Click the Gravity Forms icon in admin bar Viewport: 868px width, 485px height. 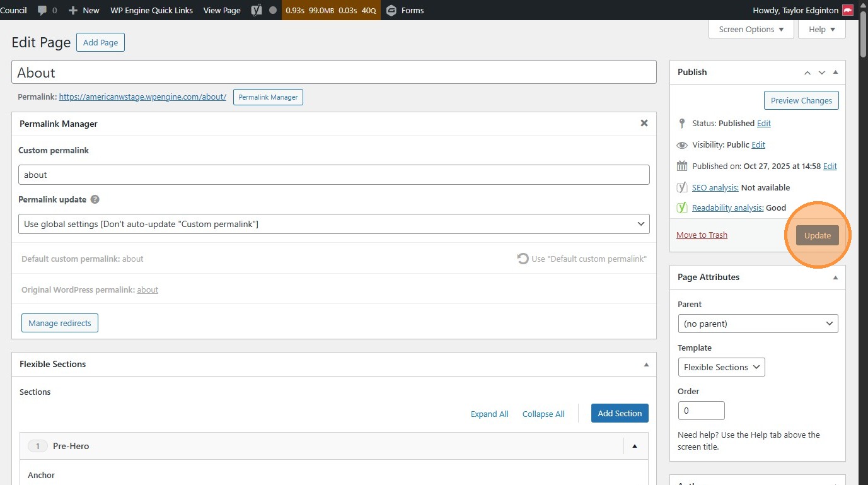(391, 10)
